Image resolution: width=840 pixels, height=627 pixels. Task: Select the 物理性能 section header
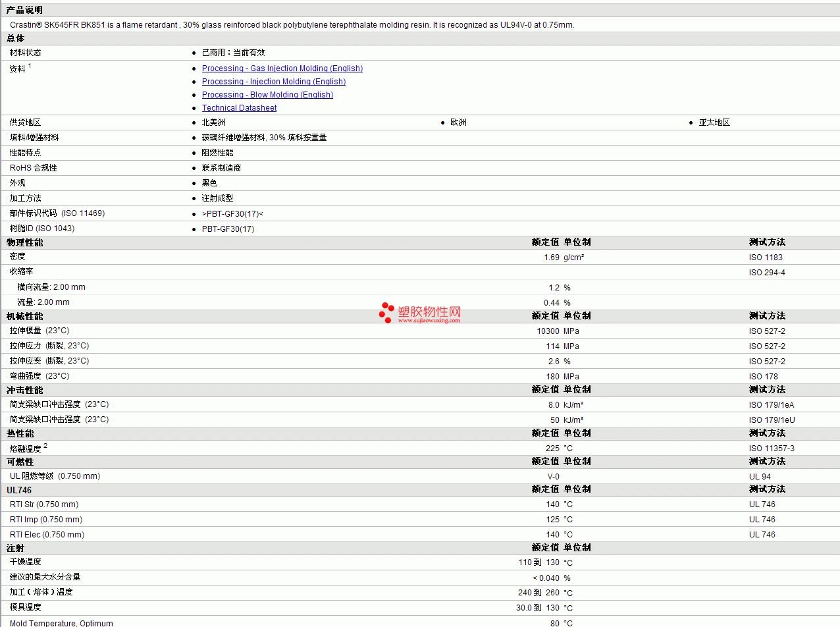[x=24, y=242]
